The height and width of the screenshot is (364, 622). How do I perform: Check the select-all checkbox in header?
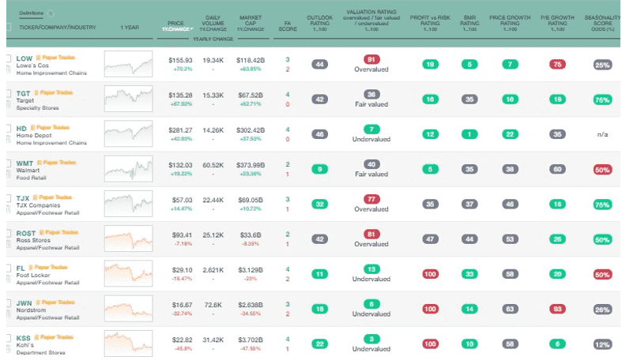[x=7, y=28]
